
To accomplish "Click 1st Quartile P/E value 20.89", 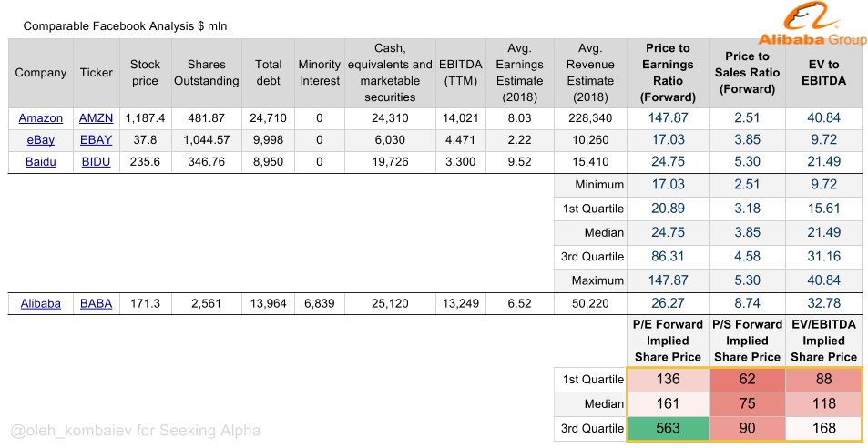I will [x=668, y=209].
